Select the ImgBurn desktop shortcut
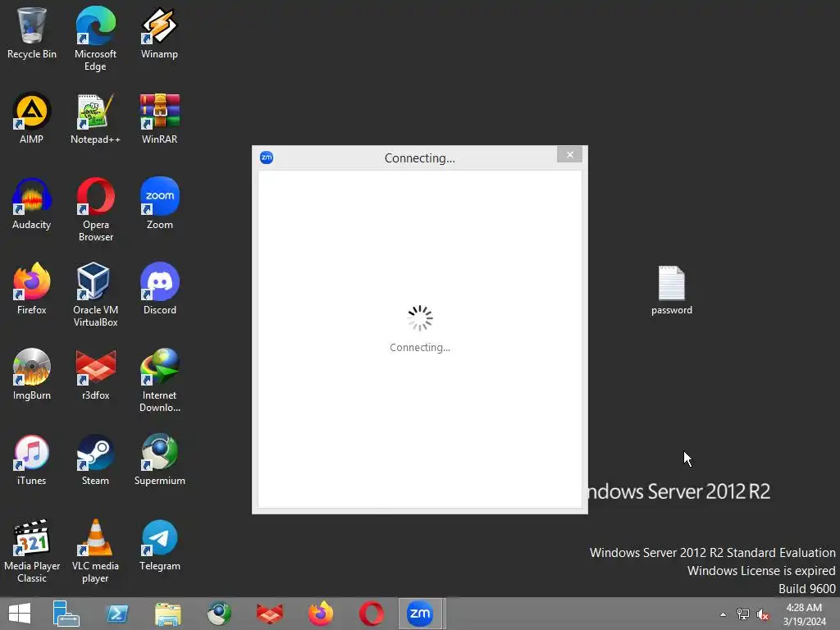 point(32,374)
